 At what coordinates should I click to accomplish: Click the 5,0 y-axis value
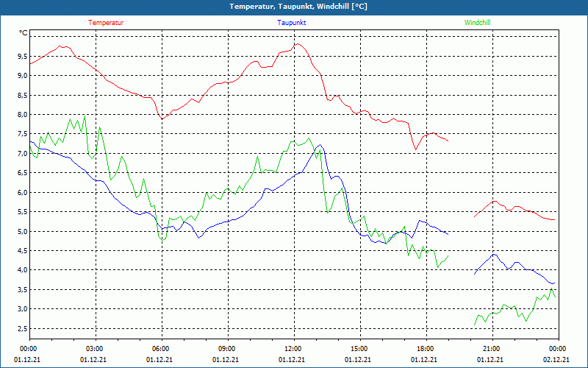23,231
